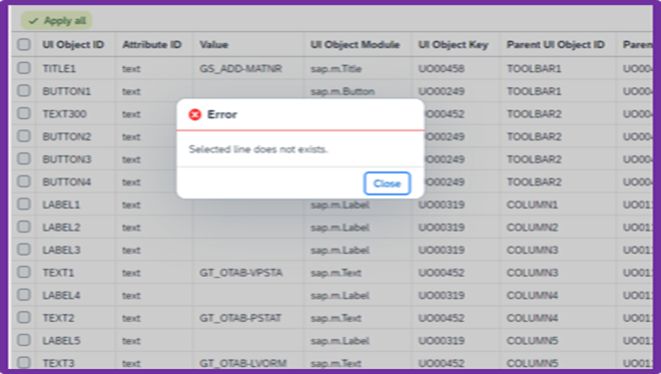Click the UI Object Key column header

coord(453,45)
